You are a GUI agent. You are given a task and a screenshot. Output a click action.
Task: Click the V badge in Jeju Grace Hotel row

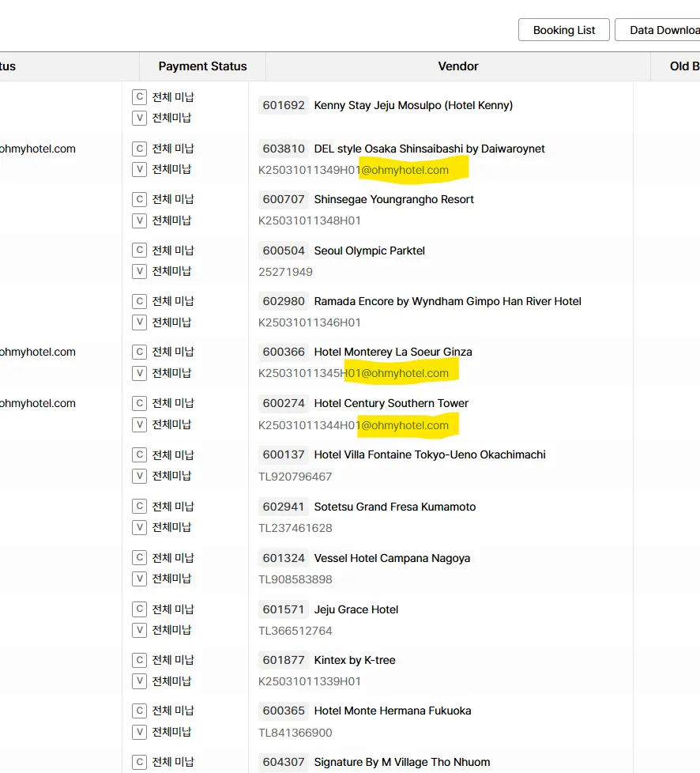click(140, 630)
